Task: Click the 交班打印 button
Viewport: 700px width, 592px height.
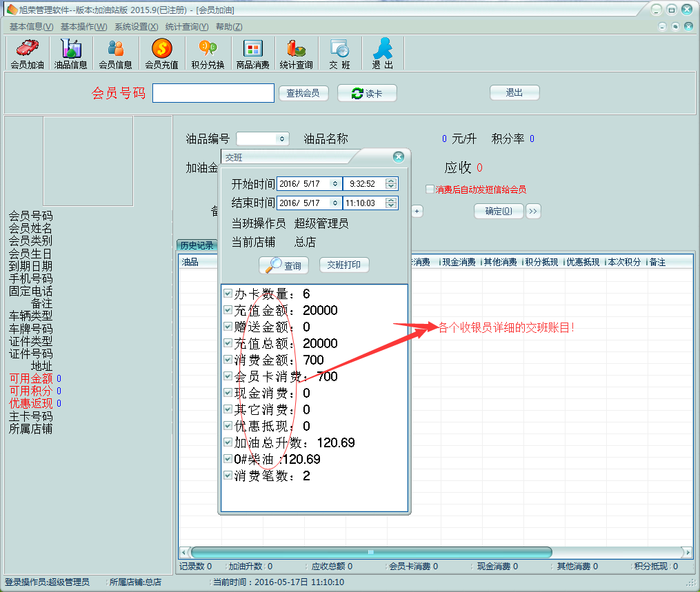Action: tap(344, 265)
